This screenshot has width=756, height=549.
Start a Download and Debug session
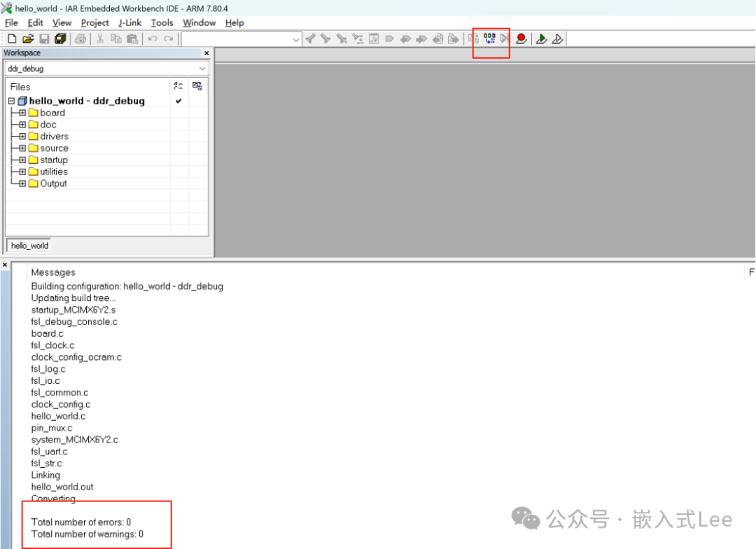540,39
